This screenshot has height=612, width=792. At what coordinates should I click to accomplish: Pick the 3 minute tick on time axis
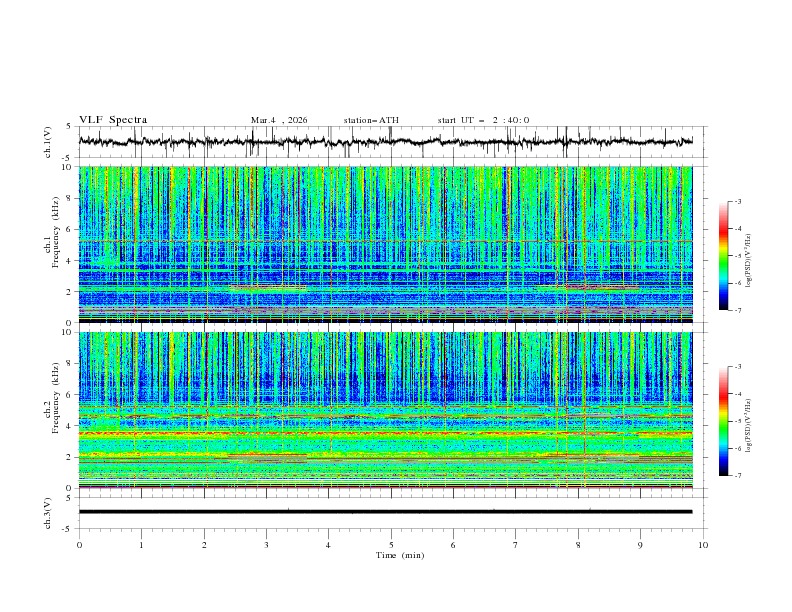pos(266,544)
